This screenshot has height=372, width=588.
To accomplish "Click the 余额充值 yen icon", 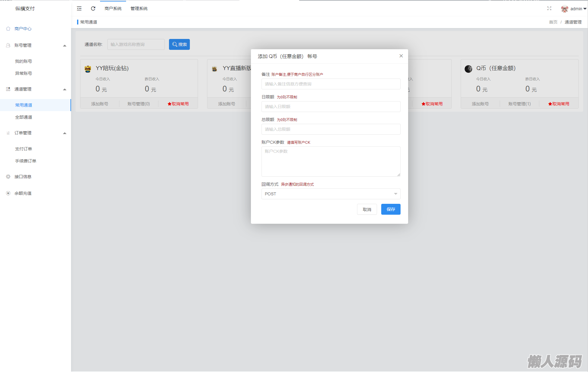I will pyautogui.click(x=8, y=193).
